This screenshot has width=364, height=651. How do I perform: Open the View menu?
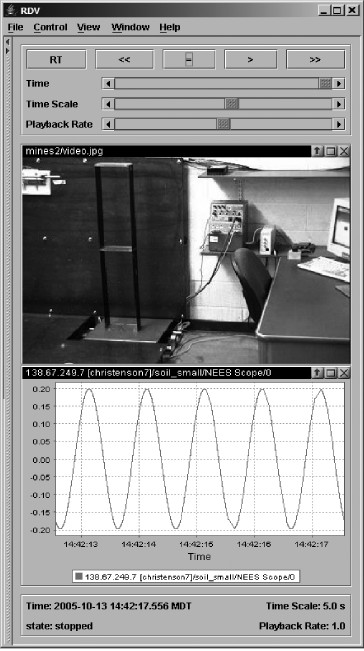click(88, 27)
